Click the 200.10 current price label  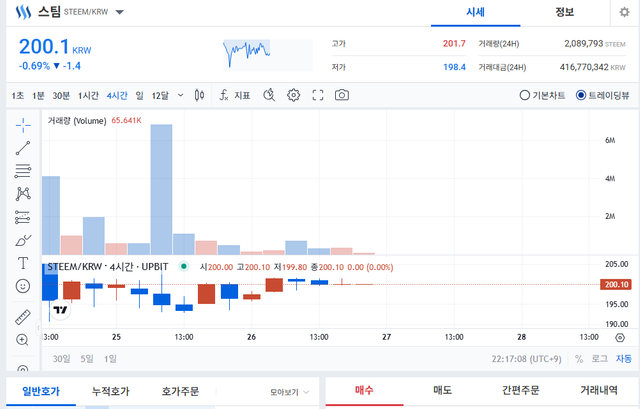click(616, 285)
